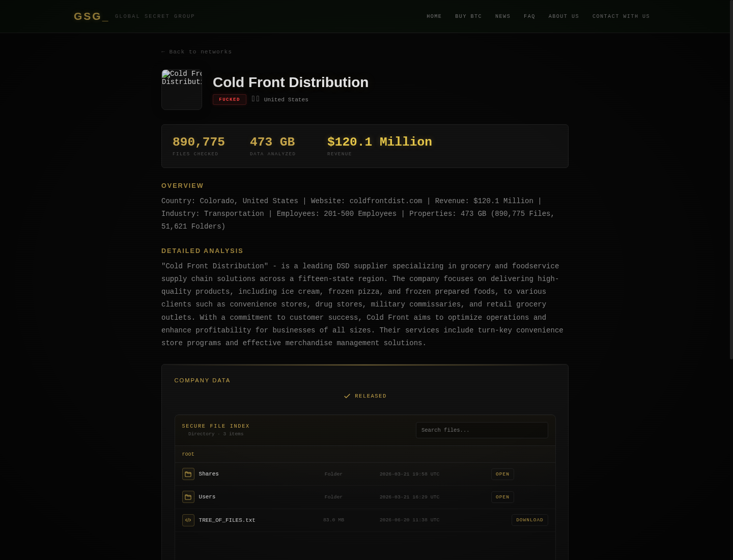Screen dimensions: 733x560
Task: Open the BUY BTC menu item
Action: [x=468, y=16]
